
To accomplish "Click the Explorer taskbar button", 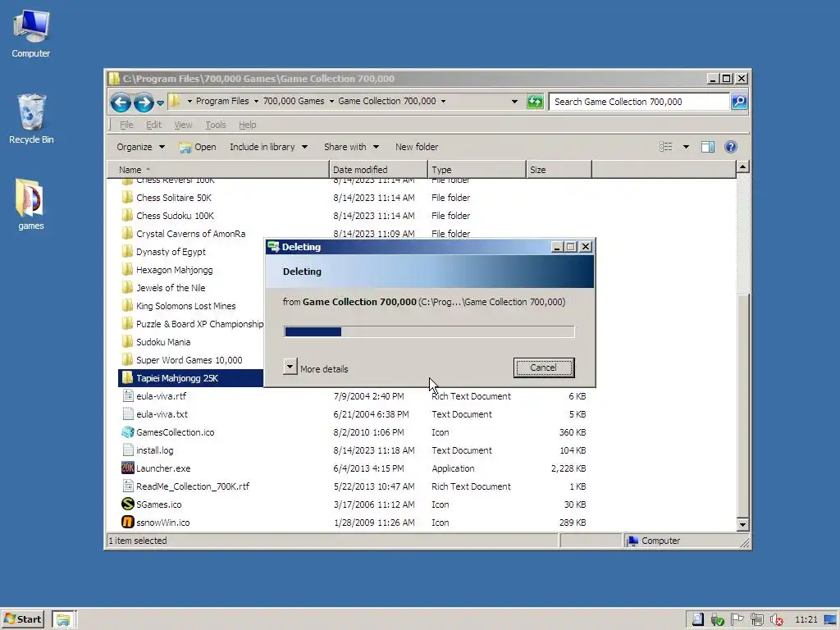I will [x=64, y=619].
